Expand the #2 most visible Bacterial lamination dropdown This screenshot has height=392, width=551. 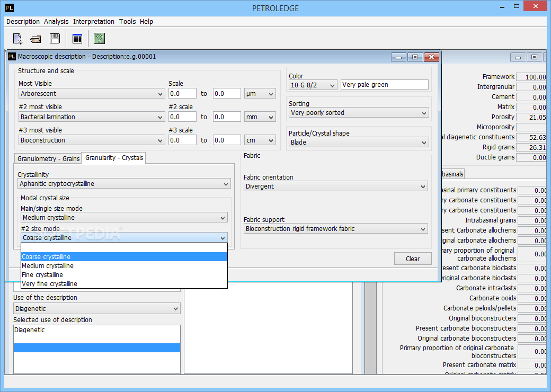click(x=91, y=117)
